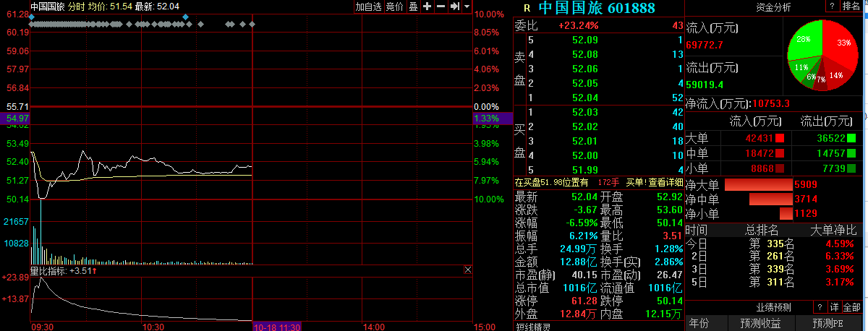
Task: Click the 流入 69772.7 value
Action: coord(705,45)
